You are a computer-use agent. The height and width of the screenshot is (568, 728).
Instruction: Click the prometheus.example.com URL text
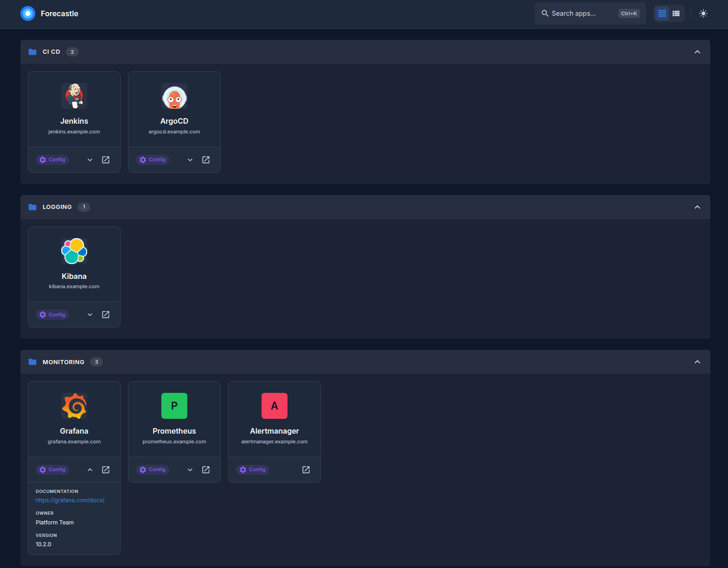(x=174, y=442)
